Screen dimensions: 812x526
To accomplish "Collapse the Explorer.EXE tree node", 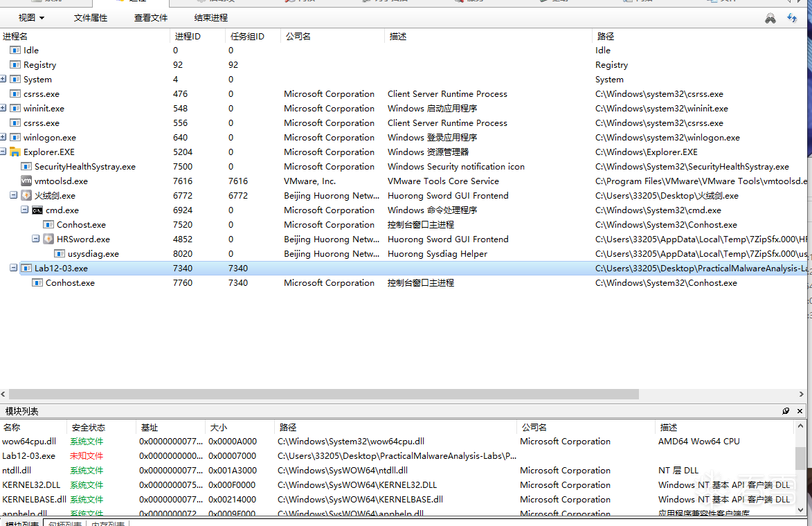I will coord(3,151).
